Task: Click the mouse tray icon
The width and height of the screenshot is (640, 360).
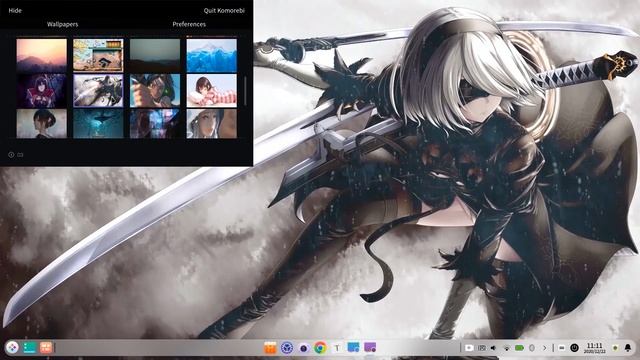Action: 532,348
